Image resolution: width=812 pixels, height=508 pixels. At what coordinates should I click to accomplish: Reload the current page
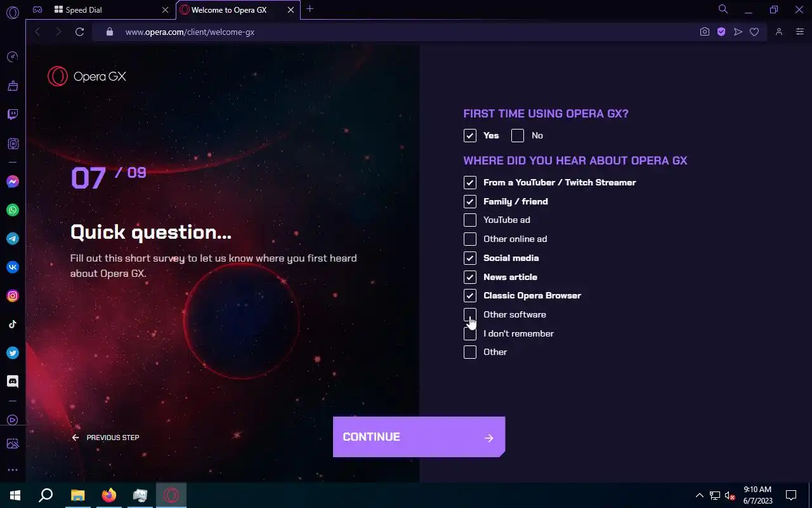click(x=79, y=32)
